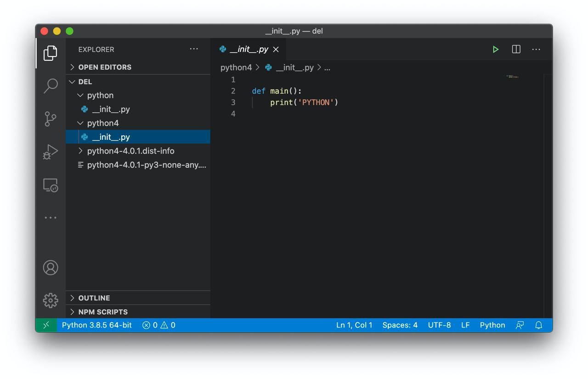
Task: Open the Accounts menu icon
Action: 51,268
